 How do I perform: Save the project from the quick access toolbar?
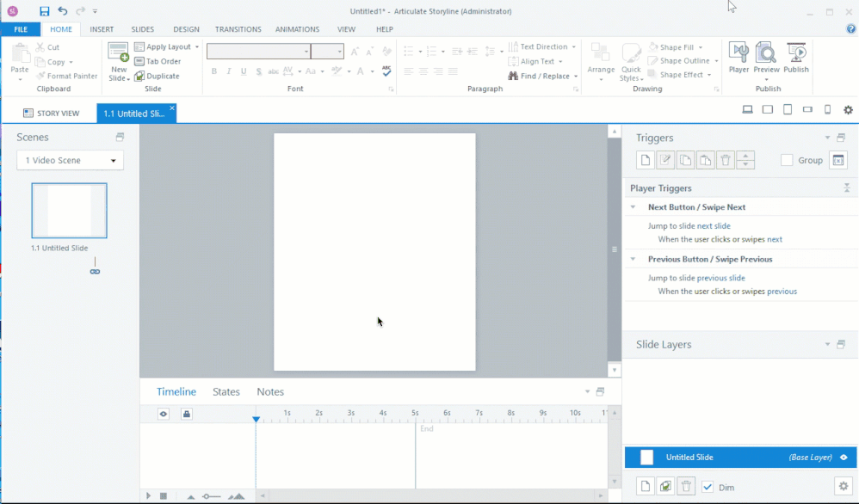(x=45, y=11)
